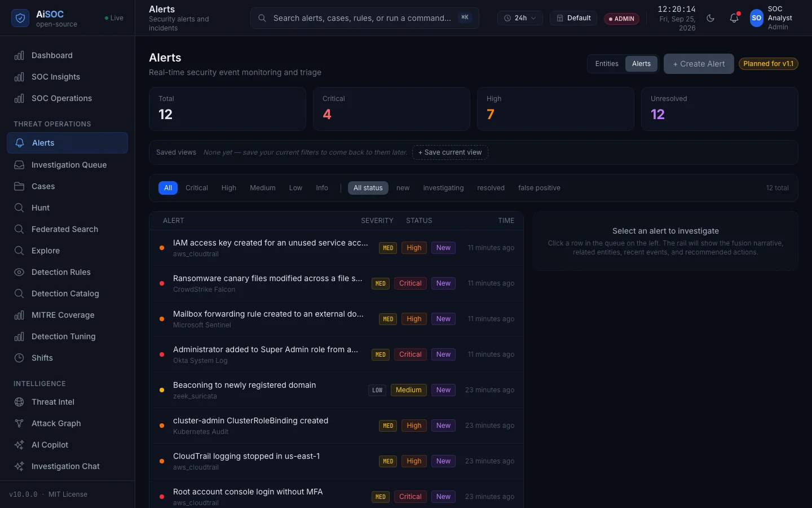Sort by the SEVERITY column header
Screen dimensions: 812x508
click(377, 221)
